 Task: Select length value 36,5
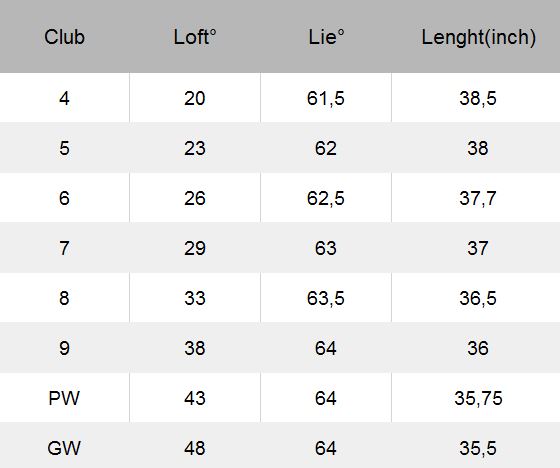478,298
